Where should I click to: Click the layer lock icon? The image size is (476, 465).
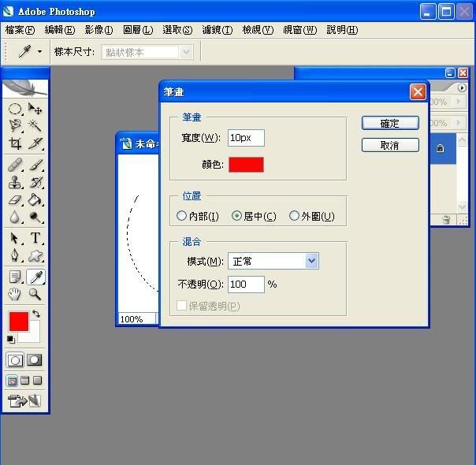440,148
